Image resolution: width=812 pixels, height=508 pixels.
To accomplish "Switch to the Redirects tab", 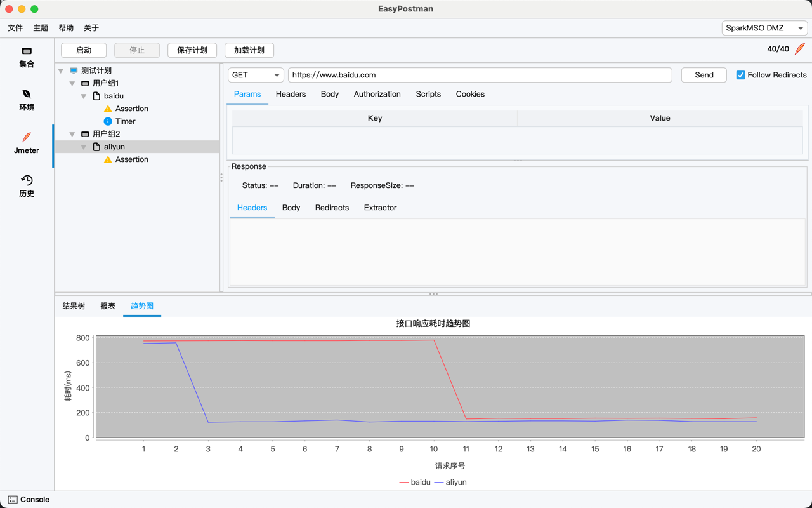I will [332, 208].
